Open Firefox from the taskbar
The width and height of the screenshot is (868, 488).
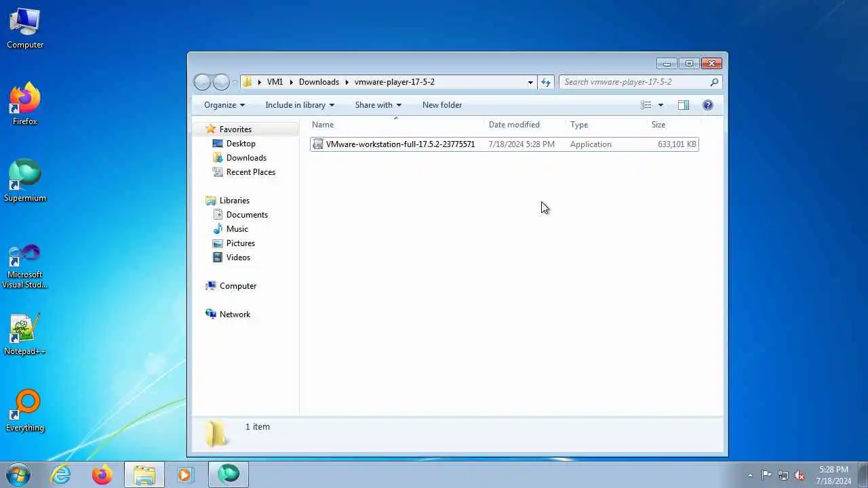102,474
